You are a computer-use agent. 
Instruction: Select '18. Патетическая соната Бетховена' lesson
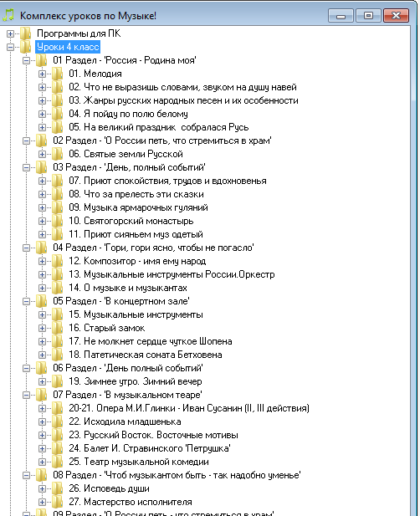[x=145, y=355]
